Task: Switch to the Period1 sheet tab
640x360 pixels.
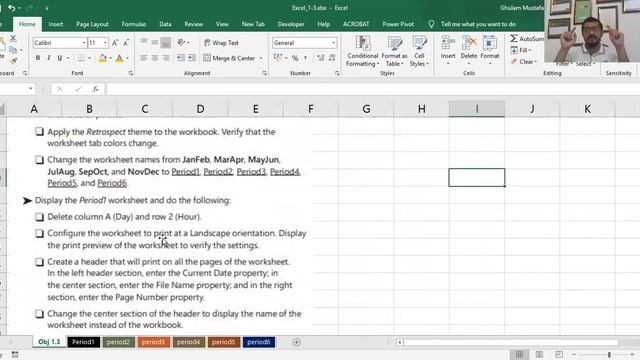Action: [83, 342]
